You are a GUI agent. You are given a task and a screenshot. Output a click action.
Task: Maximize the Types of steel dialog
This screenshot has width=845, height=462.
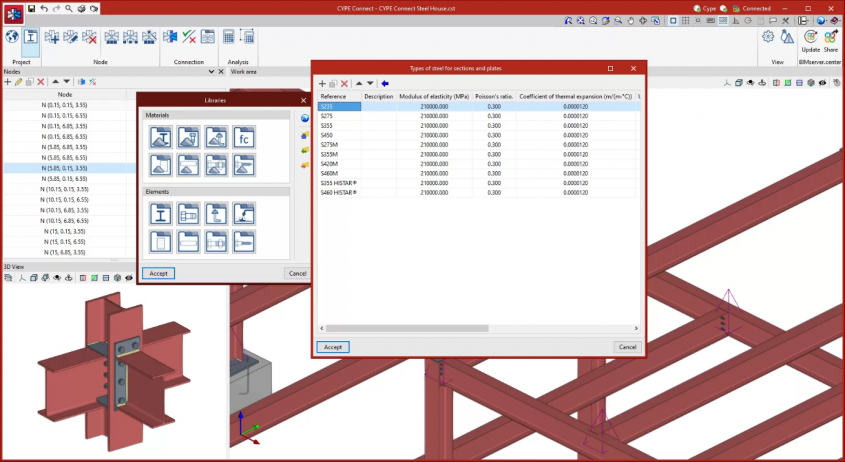[x=611, y=68]
